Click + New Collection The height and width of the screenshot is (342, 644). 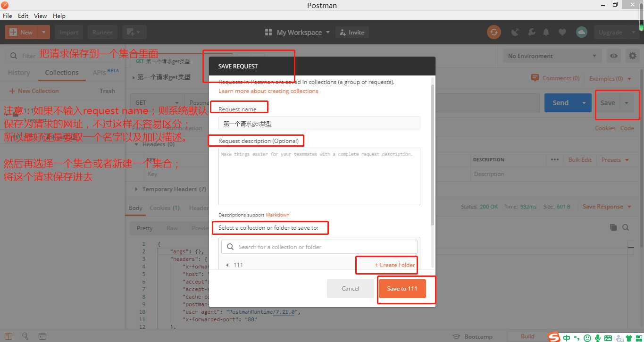click(x=34, y=91)
